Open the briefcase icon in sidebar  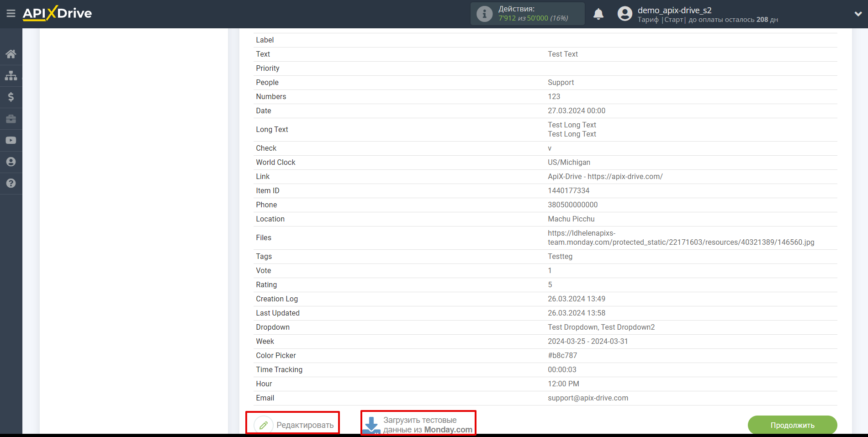click(x=11, y=119)
